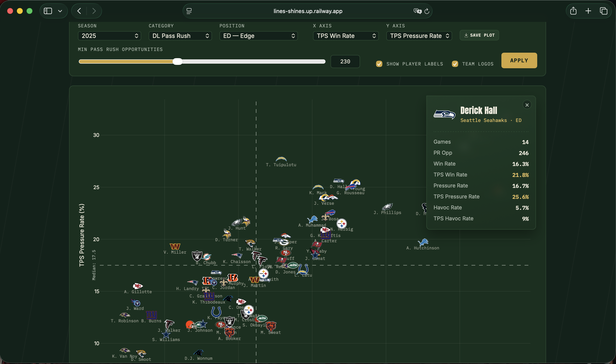Image resolution: width=616 pixels, height=364 pixels.
Task: Open the tab group dropdown chevron
Action: coord(60,11)
